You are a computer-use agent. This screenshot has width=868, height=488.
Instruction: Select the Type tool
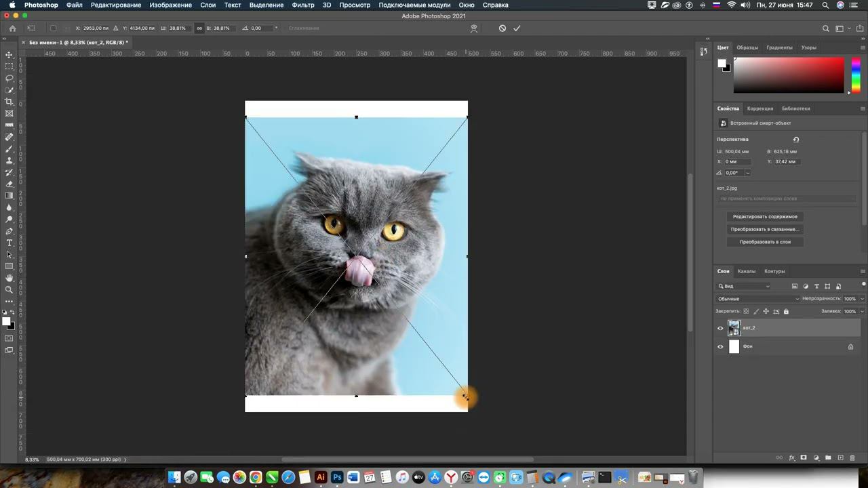pos(9,243)
